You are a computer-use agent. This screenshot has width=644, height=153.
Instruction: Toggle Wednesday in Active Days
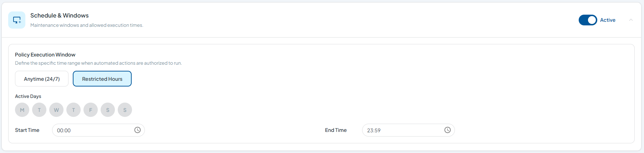tap(56, 110)
